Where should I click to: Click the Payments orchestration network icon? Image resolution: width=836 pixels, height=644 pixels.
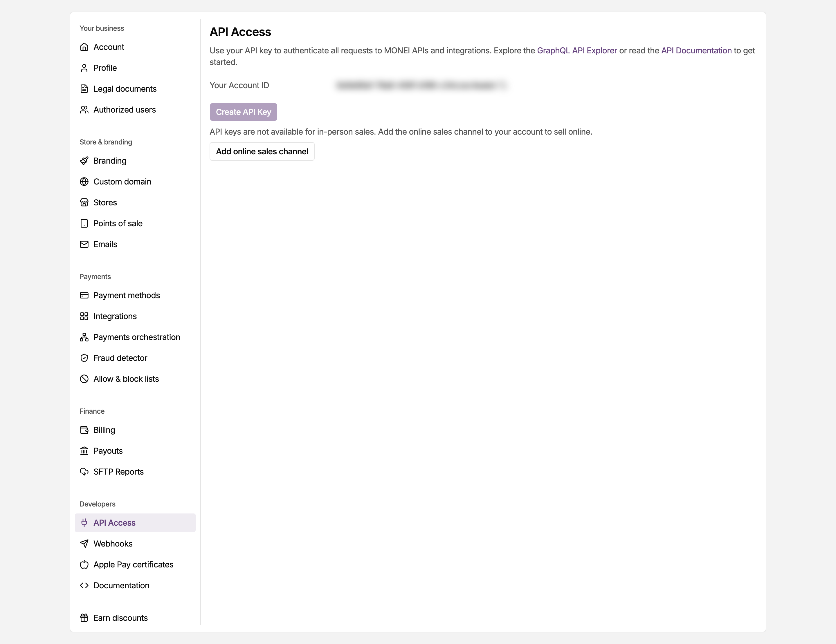point(84,337)
